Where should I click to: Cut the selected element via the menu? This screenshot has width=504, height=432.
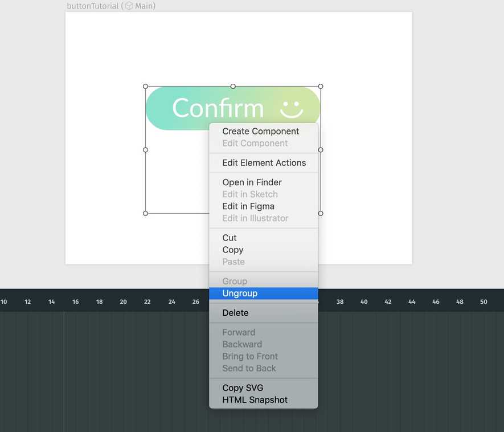tap(229, 238)
